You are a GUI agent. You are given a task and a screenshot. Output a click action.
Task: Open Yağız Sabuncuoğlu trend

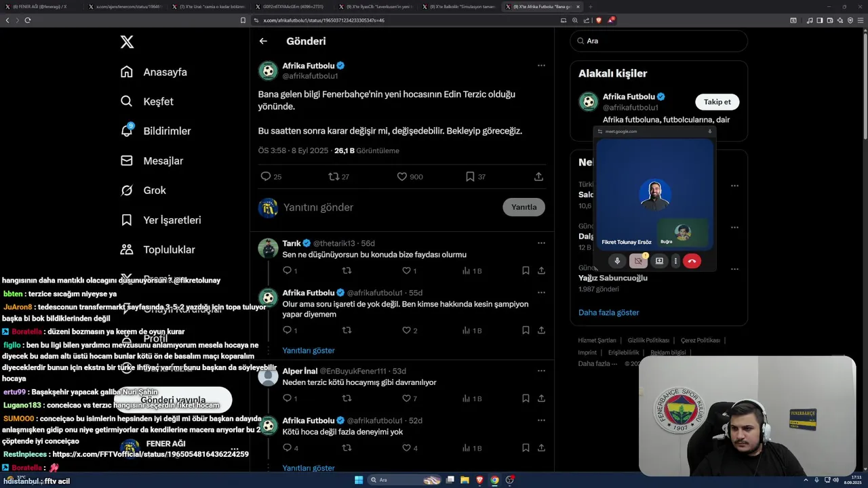(613, 278)
